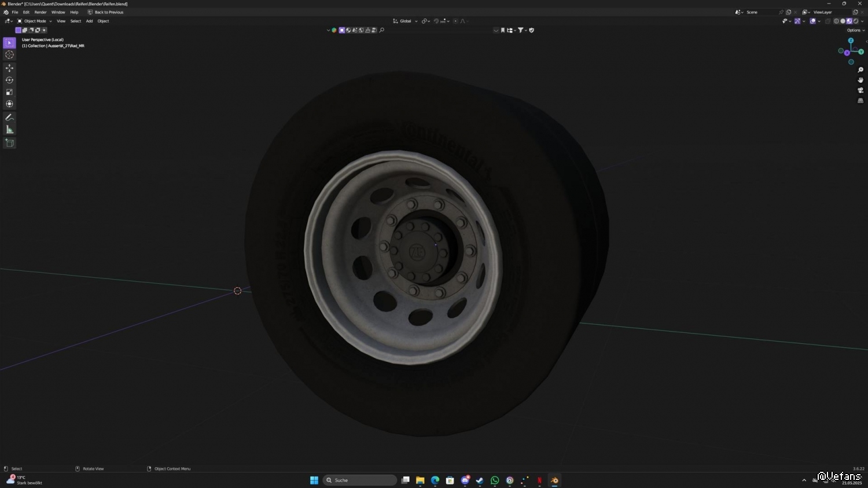Toggle perspective/orthographic grid icon
The image size is (868, 488).
[x=860, y=101]
